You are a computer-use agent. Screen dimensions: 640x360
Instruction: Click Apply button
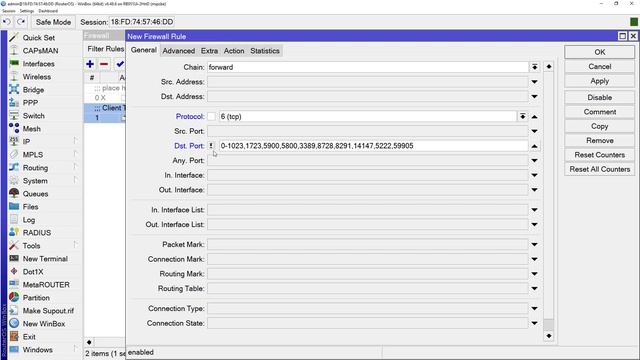[x=600, y=81]
